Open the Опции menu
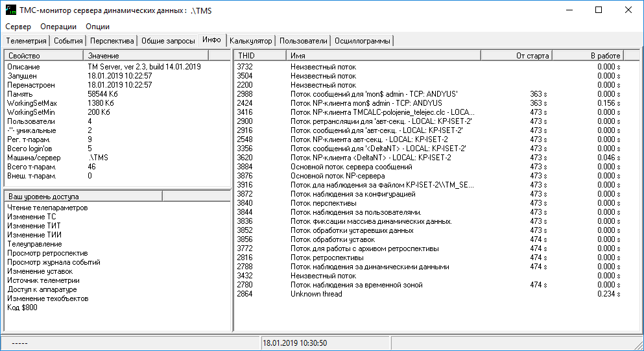The width and height of the screenshot is (644, 351). coord(97,27)
